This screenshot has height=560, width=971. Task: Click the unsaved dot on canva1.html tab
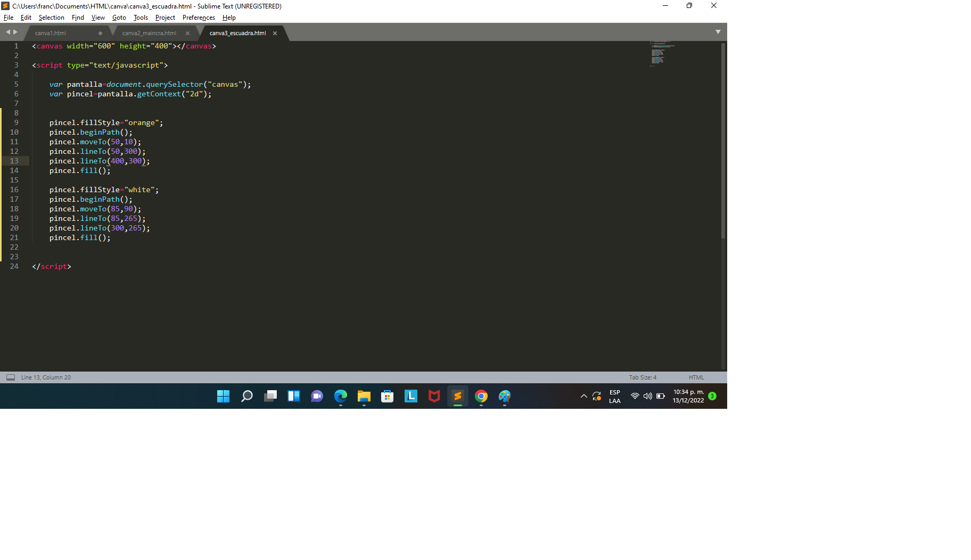point(100,33)
